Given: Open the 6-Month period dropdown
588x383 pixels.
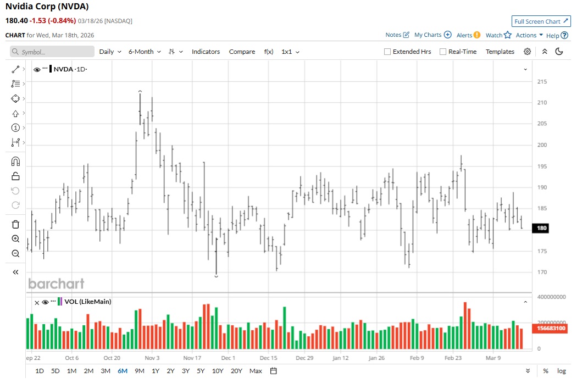Looking at the screenshot, I should tap(145, 52).
